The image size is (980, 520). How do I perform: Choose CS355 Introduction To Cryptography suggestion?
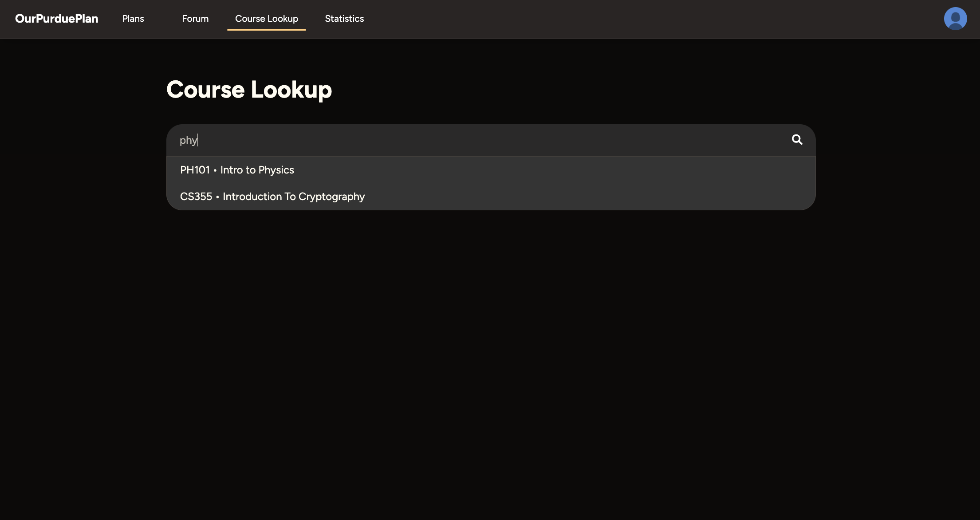(272, 197)
